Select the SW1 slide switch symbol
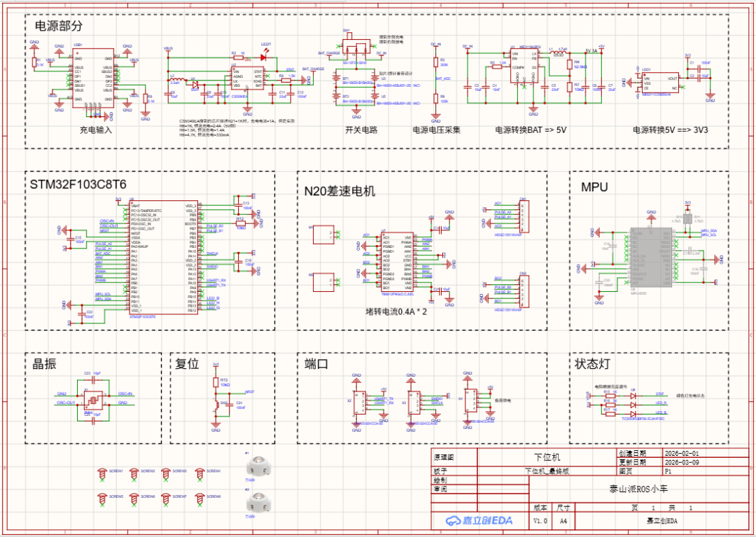 coord(357,48)
